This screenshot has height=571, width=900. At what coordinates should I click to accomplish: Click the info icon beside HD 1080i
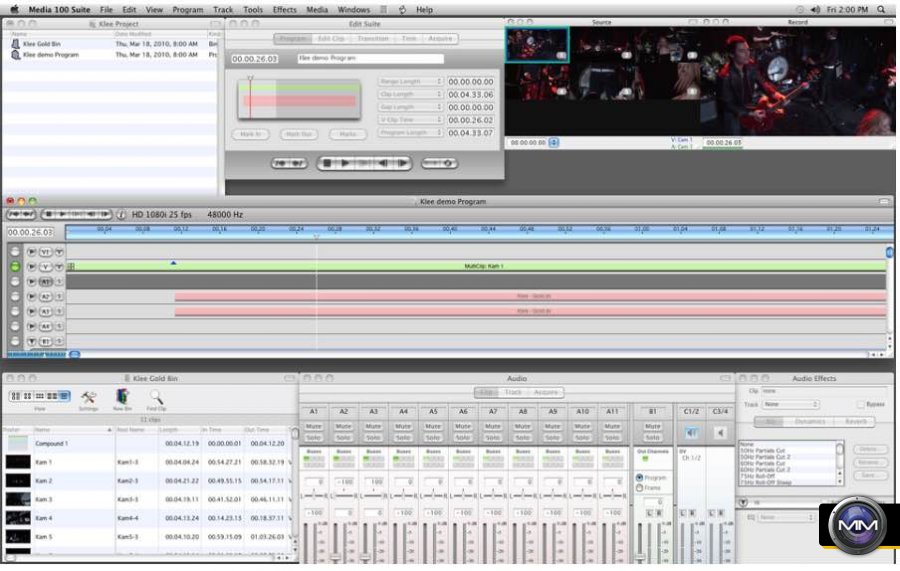121,215
